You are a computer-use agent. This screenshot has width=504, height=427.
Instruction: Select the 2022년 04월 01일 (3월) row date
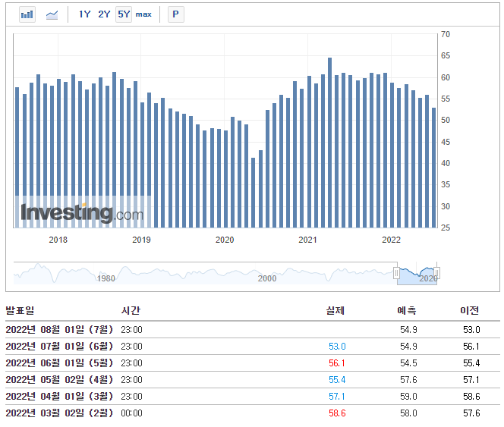coord(59,397)
